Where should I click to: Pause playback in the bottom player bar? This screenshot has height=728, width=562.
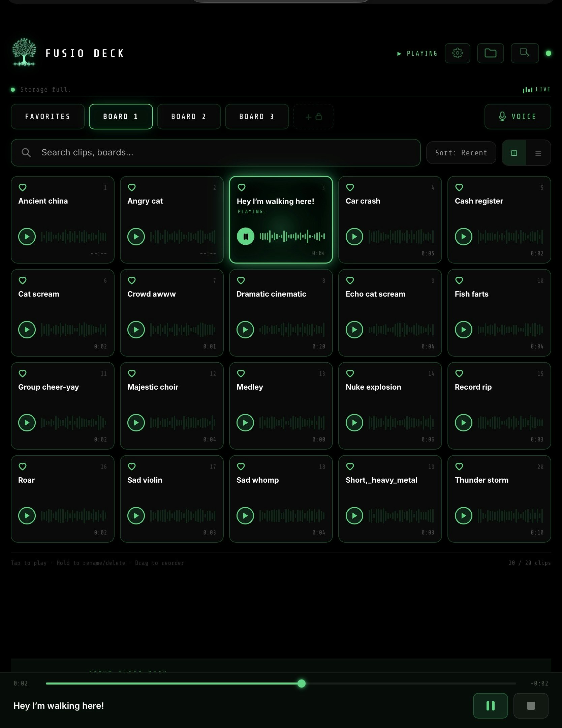[490, 706]
